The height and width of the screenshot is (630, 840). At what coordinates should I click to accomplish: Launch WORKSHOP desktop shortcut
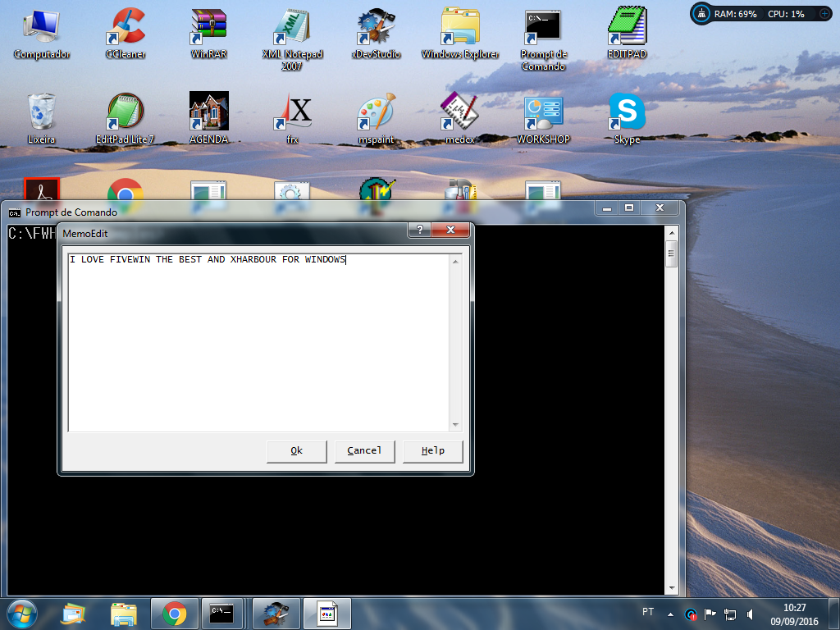tap(543, 118)
